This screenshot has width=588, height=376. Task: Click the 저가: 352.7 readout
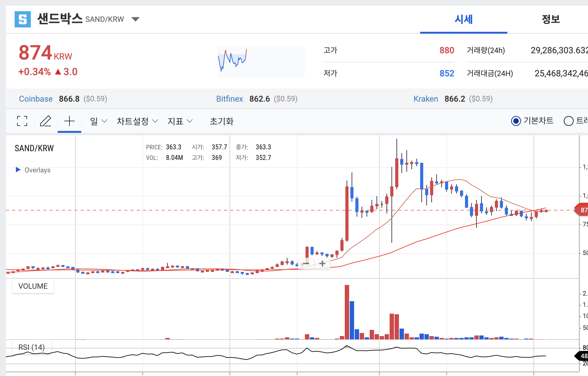[253, 157]
